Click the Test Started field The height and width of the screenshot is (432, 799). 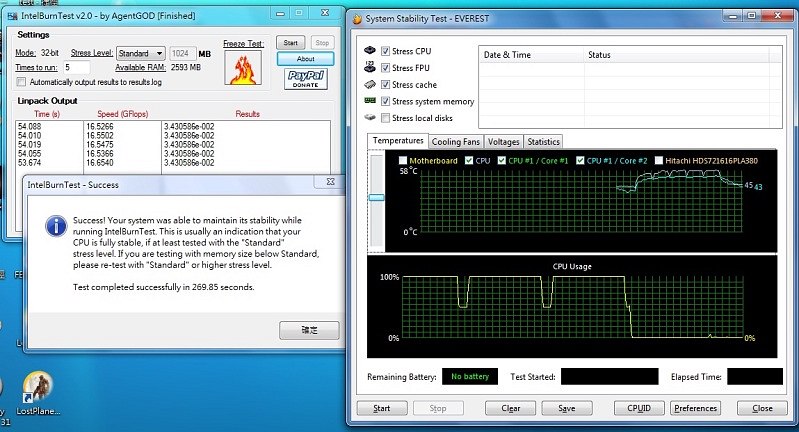coord(609,376)
